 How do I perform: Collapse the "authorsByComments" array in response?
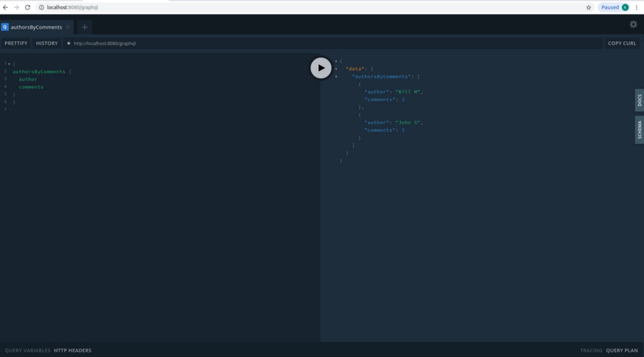[x=336, y=77]
